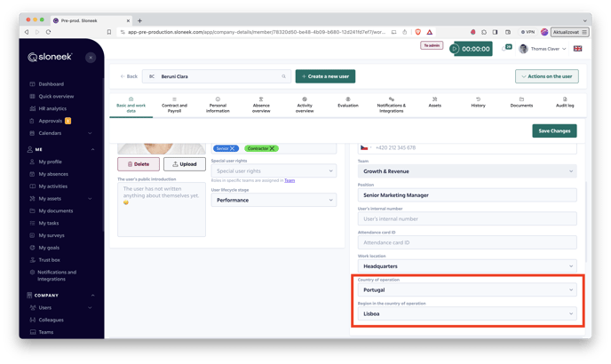Image resolution: width=611 pixels, height=364 pixels.
Task: Collapse the COMPANY sidebar section
Action: (92, 296)
